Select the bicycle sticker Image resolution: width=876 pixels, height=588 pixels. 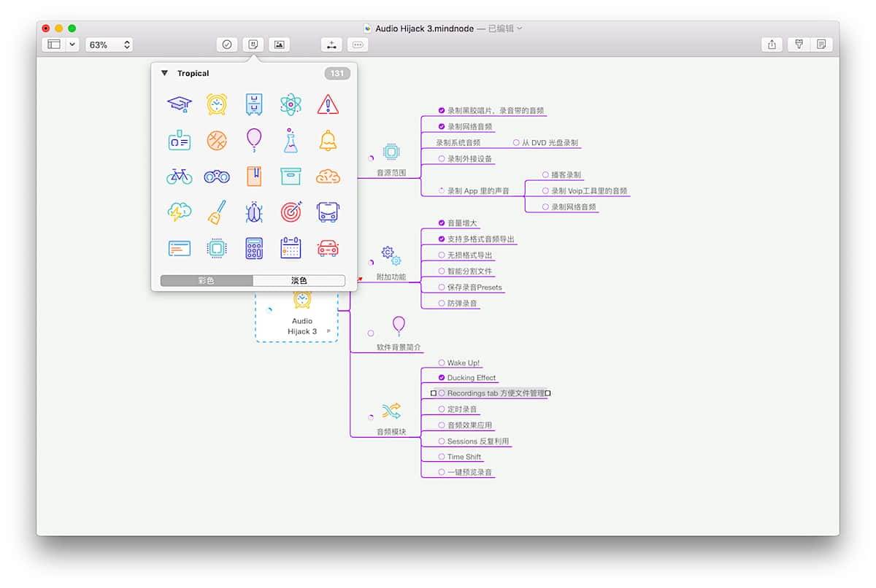[179, 176]
